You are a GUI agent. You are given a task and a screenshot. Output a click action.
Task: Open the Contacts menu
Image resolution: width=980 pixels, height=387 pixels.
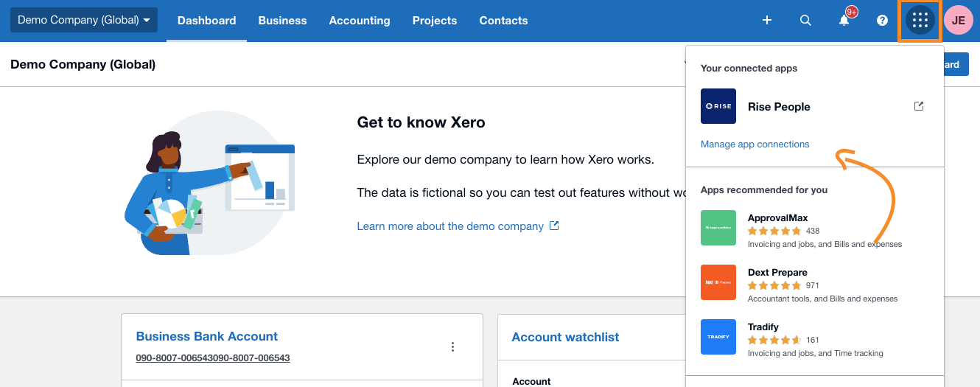[x=503, y=21]
